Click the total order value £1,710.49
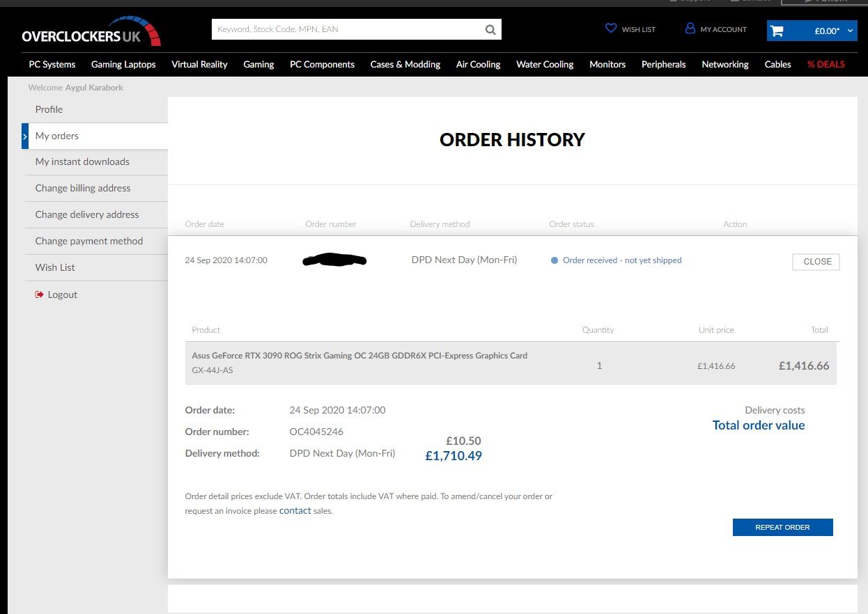868x614 pixels. click(x=454, y=456)
